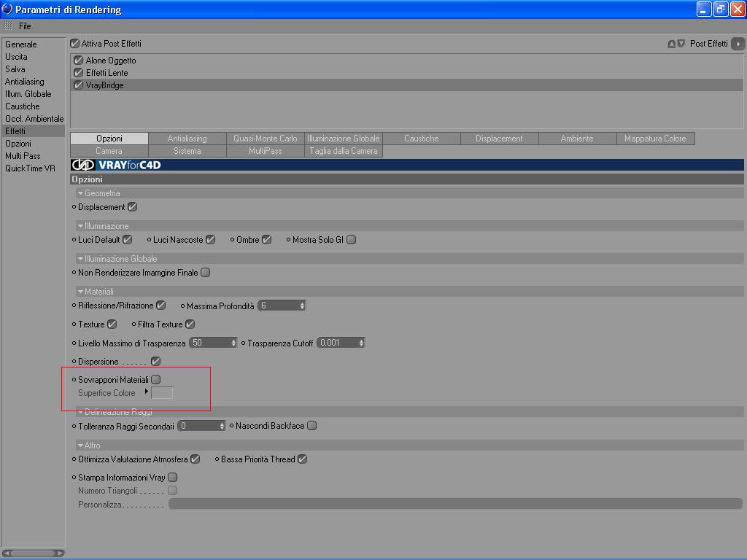Select Occl. Ambientale in the sidebar
Image resolution: width=747 pixels, height=560 pixels.
point(34,119)
